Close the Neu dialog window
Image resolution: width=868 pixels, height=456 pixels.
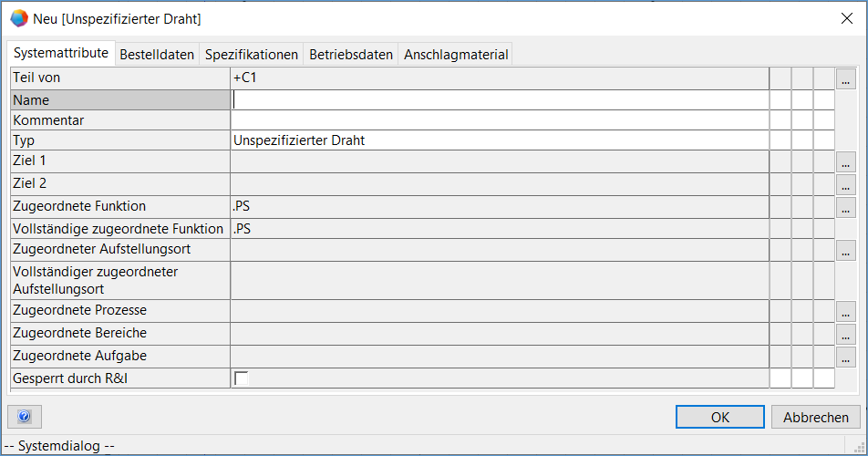pos(846,17)
